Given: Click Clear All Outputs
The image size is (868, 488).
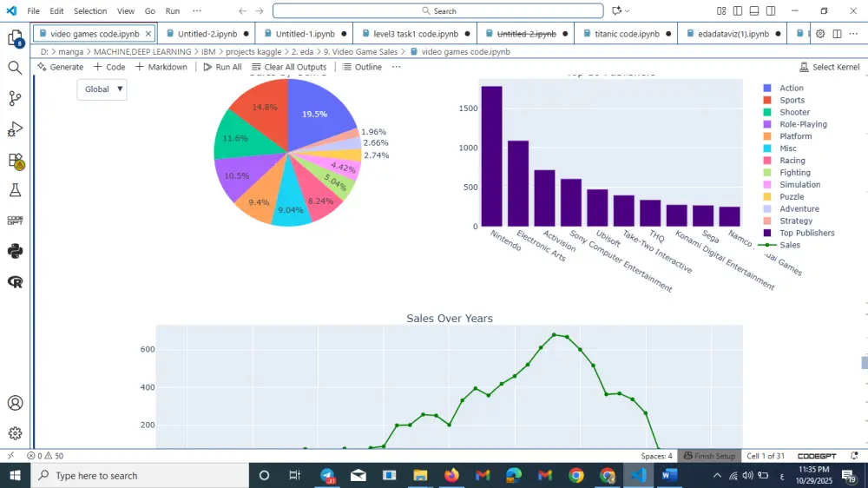Looking at the screenshot, I should pos(289,67).
